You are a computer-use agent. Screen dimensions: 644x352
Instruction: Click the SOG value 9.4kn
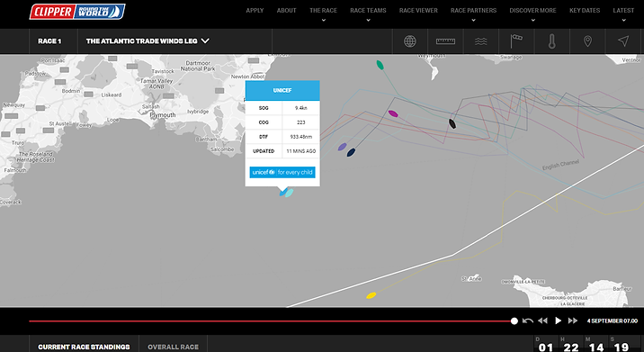click(301, 108)
